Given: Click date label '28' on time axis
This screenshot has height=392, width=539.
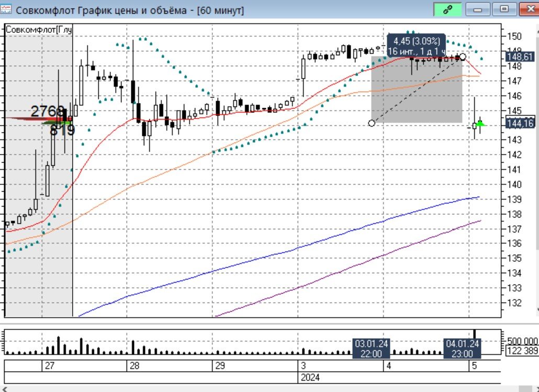Looking at the screenshot, I should click(x=134, y=365).
